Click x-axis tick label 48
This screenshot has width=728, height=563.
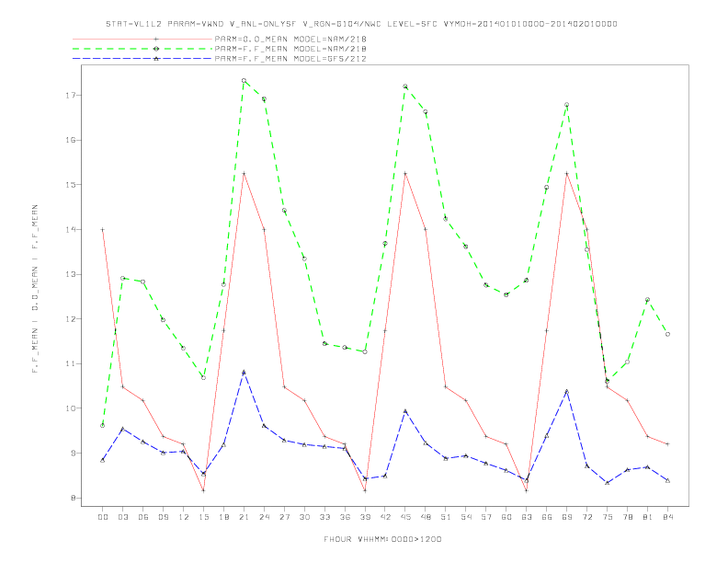[x=426, y=517]
